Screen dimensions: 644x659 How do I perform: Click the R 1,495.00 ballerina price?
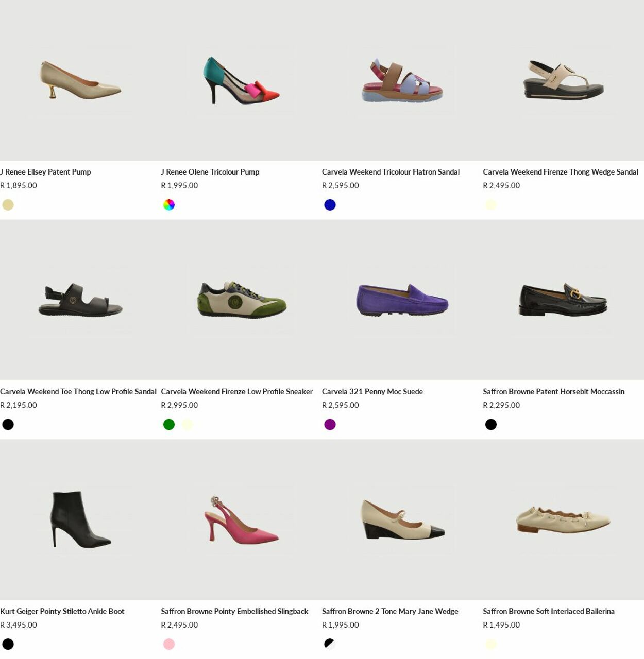click(501, 625)
